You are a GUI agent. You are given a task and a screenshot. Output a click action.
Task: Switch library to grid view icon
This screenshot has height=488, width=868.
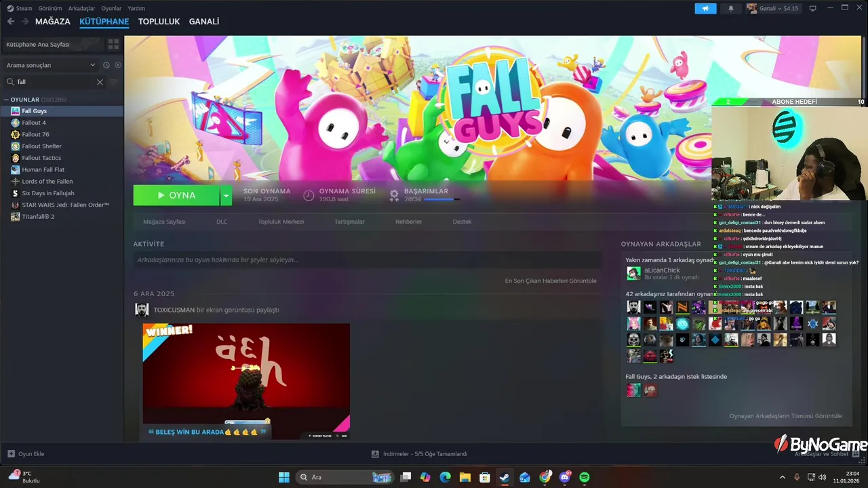tap(113, 44)
